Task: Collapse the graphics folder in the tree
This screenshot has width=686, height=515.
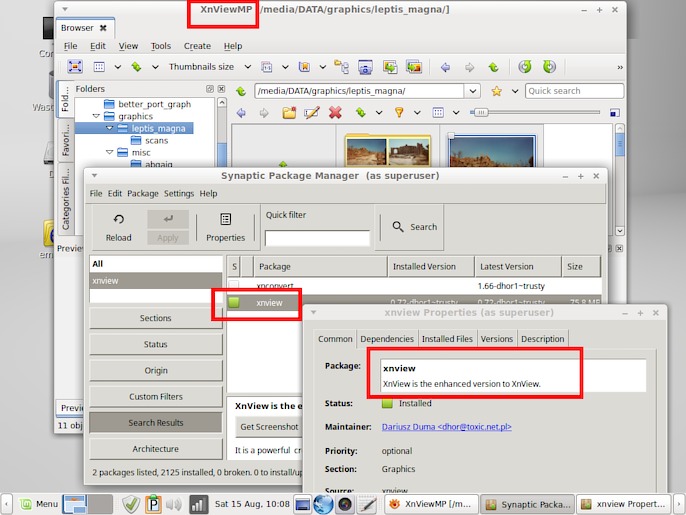Action: point(96,116)
